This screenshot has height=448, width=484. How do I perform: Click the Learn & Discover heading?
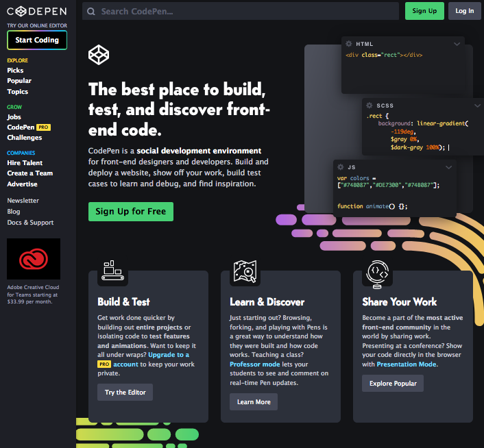(x=267, y=302)
